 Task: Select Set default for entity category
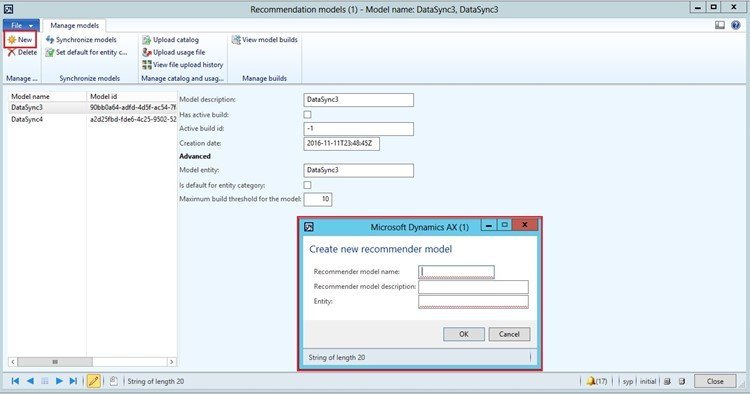(x=87, y=52)
